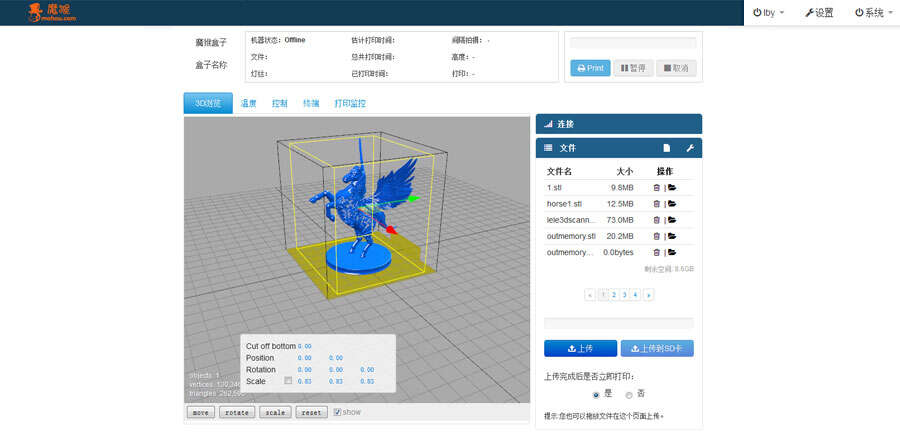This screenshot has width=900, height=433.
Task: Open the lby user dropdown
Action: (x=769, y=13)
